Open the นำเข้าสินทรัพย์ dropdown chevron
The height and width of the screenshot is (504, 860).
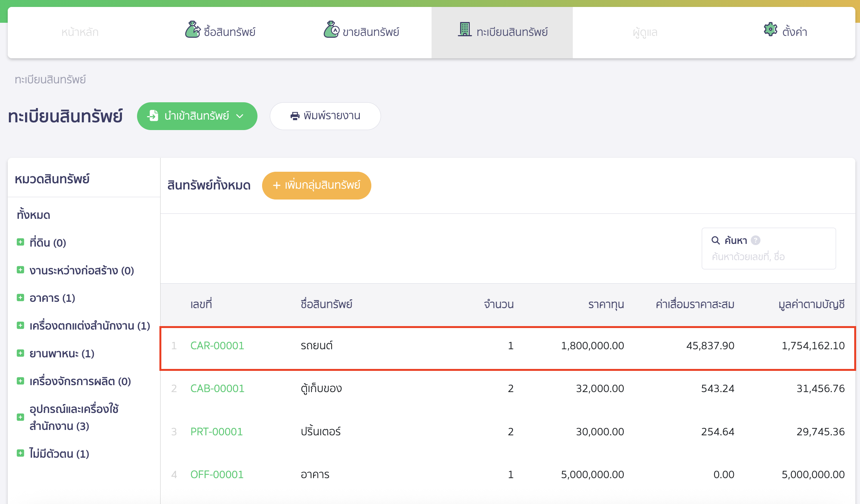pos(240,116)
